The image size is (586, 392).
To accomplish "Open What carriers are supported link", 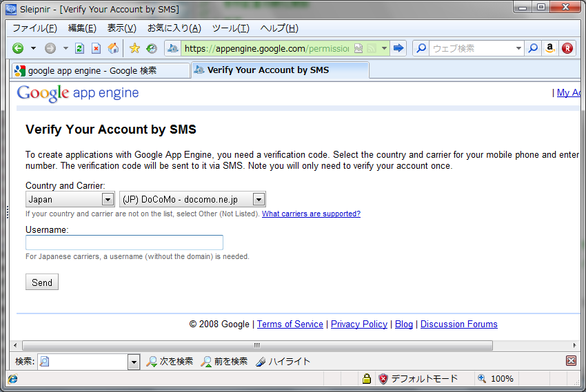I will [311, 214].
